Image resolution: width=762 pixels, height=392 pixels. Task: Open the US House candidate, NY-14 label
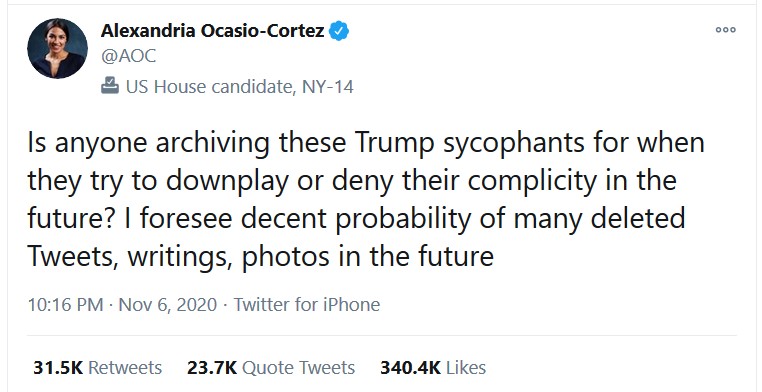pyautogui.click(x=240, y=87)
